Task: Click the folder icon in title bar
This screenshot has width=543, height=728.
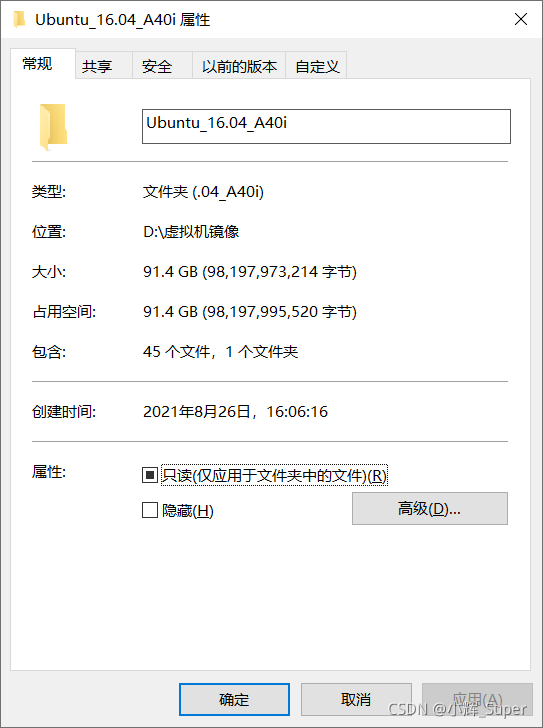Action: click(19, 20)
